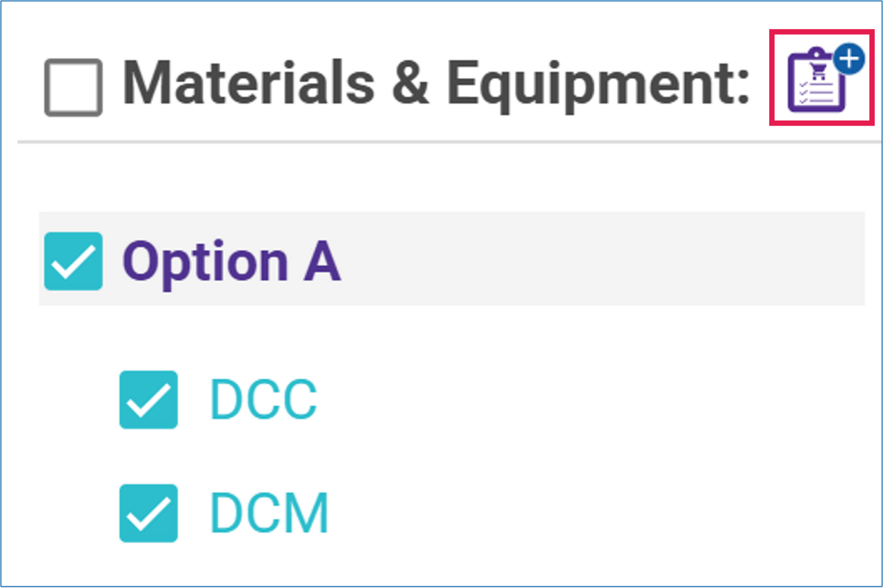Open the DCC material link
883x588 pixels.
pyautogui.click(x=263, y=400)
